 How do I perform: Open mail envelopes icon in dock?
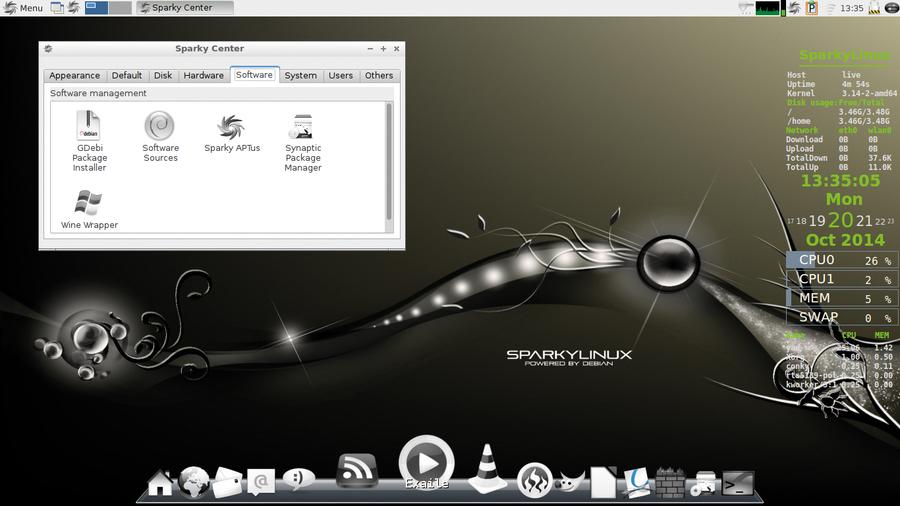click(227, 482)
